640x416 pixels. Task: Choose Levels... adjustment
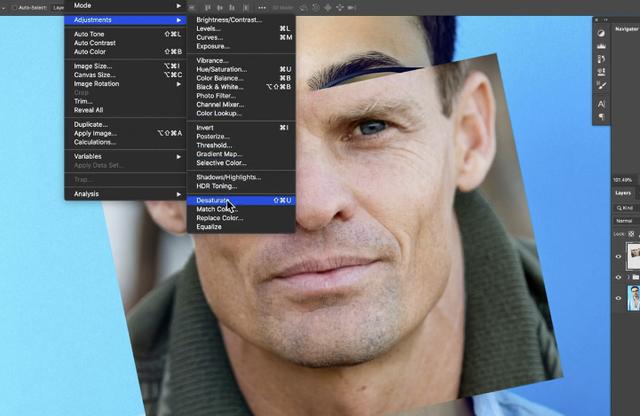(241, 29)
